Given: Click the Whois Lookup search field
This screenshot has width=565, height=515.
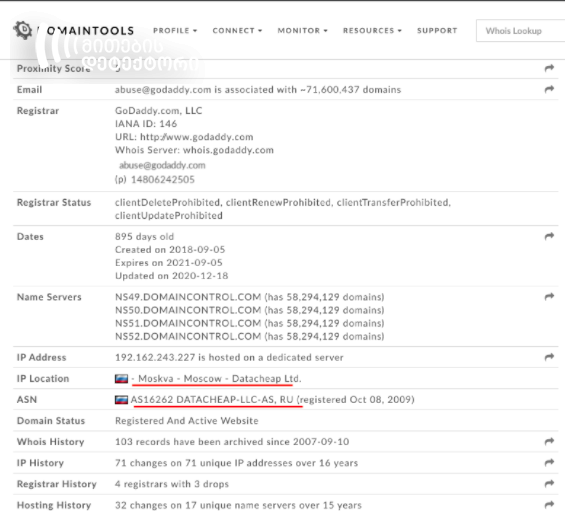Looking at the screenshot, I should coord(520,31).
